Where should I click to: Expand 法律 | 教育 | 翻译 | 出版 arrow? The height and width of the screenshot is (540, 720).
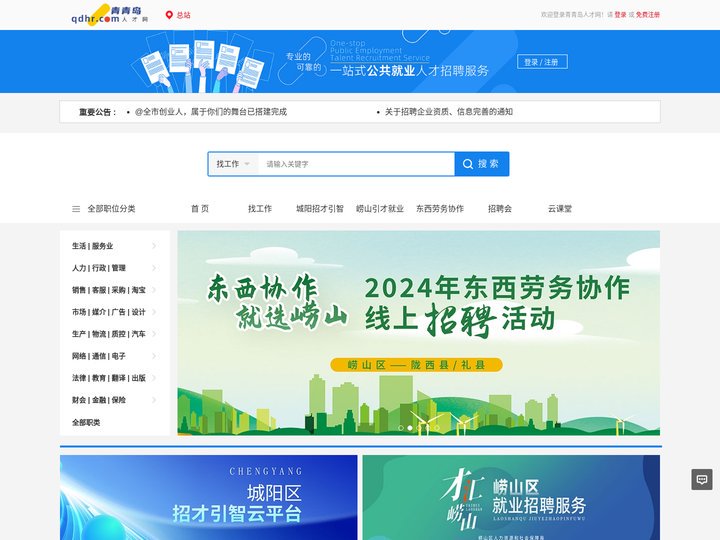[x=154, y=378]
